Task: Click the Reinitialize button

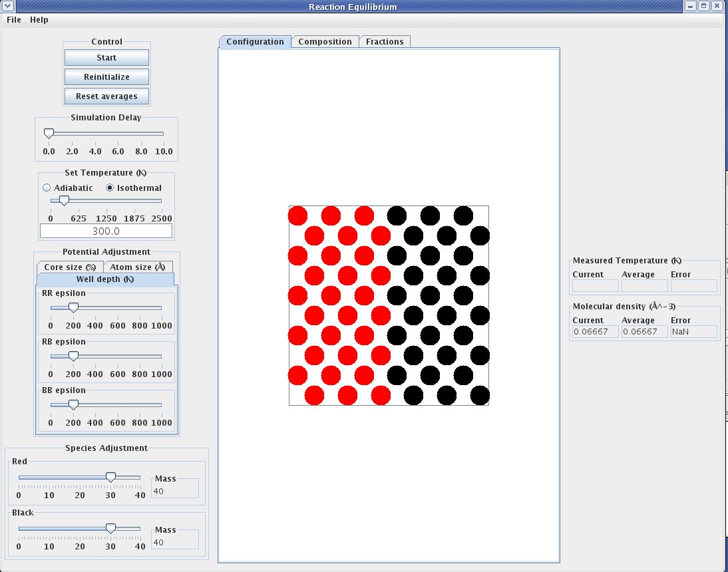Action: 106,77
